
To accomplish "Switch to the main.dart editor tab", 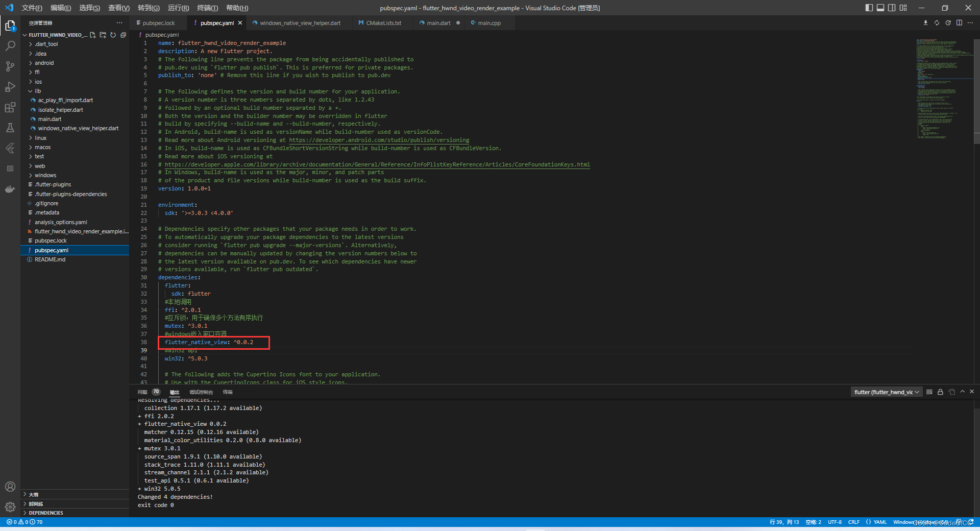I will pyautogui.click(x=439, y=23).
